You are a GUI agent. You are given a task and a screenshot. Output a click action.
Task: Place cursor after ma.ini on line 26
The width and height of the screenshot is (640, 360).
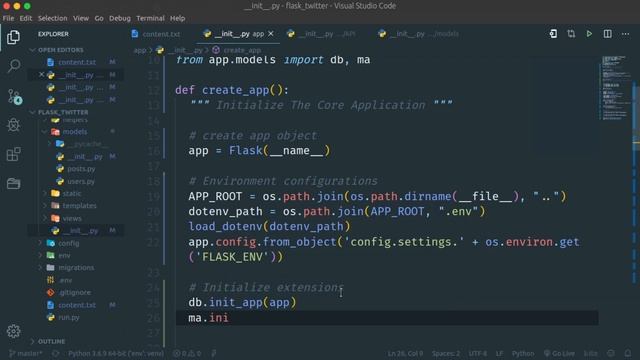pyautogui.click(x=229, y=318)
